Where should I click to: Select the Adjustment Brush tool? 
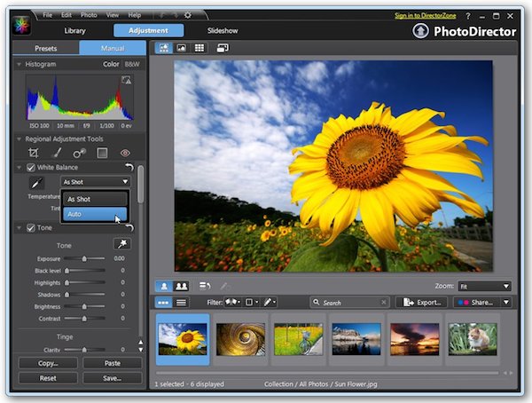pyautogui.click(x=56, y=153)
